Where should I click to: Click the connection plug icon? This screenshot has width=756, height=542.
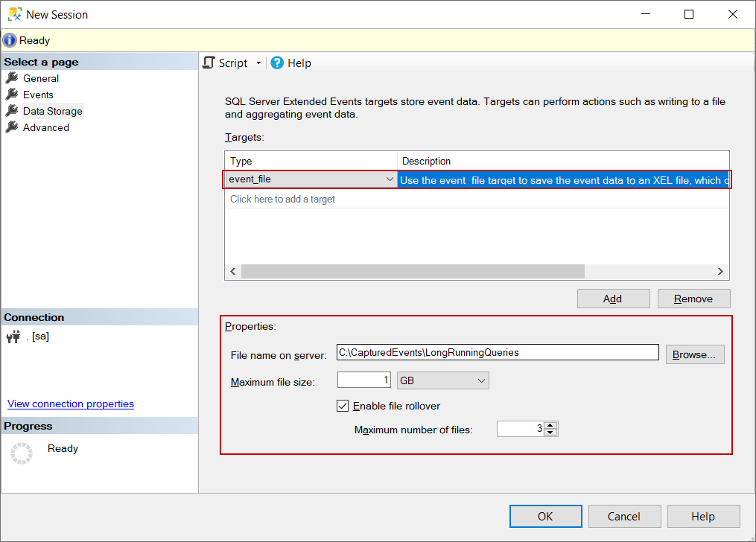coord(13,337)
